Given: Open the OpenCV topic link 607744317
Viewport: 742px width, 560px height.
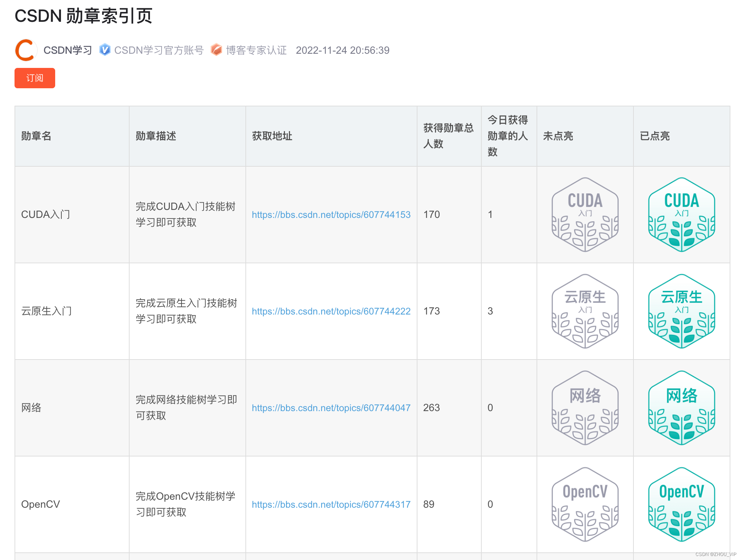Looking at the screenshot, I should click(x=331, y=504).
